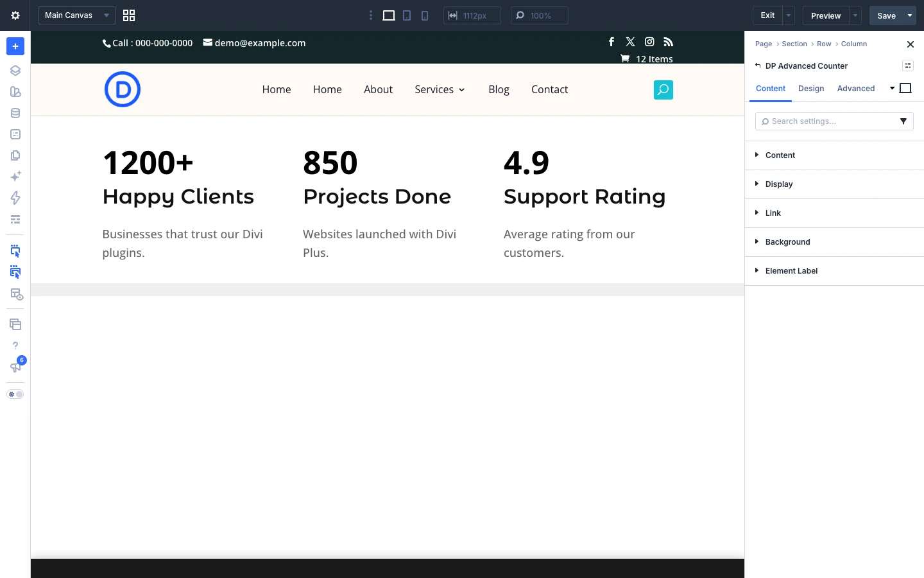Go back using arrow beside DP Advanced Counter

pos(758,66)
